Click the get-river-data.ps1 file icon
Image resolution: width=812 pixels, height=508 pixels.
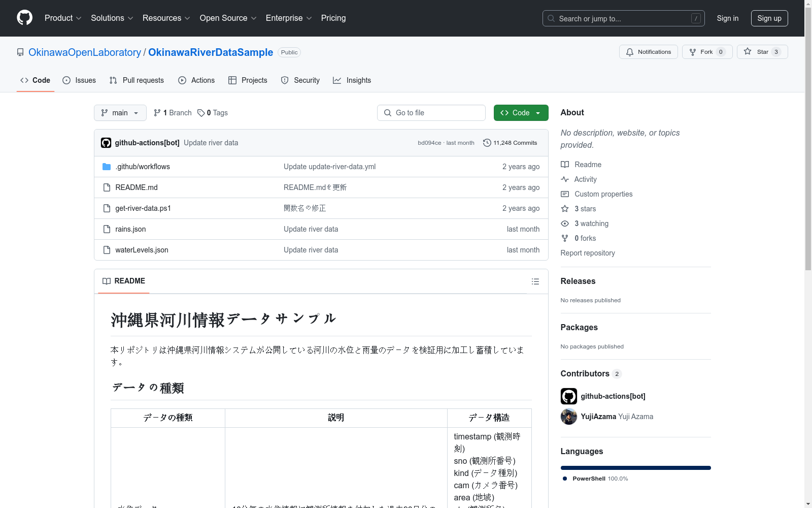pos(107,208)
